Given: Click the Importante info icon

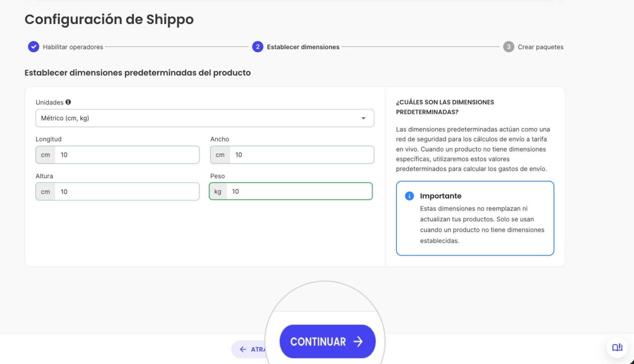Looking at the screenshot, I should [409, 196].
